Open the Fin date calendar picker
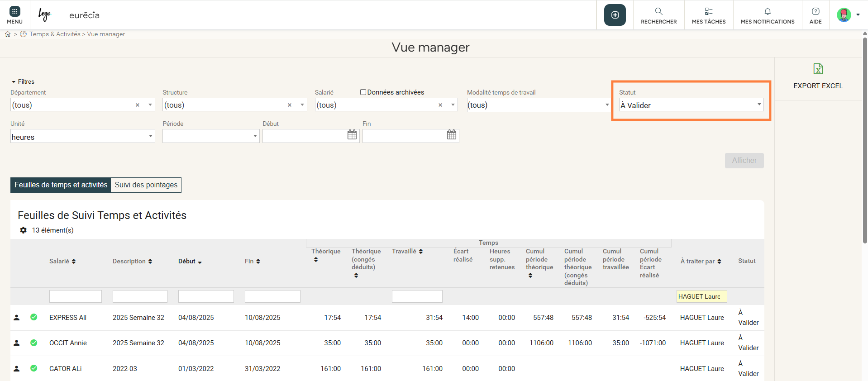Screen dimensions: 868x381 (x=451, y=135)
